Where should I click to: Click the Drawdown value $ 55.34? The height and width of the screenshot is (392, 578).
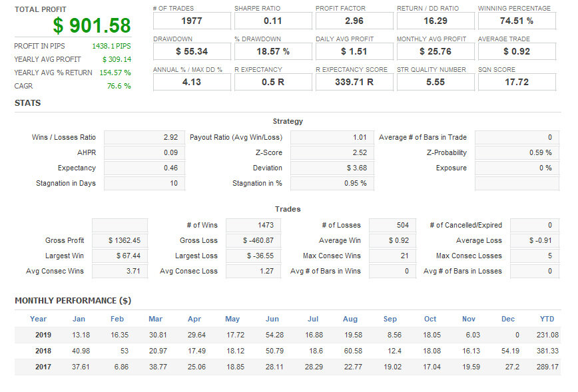point(192,52)
